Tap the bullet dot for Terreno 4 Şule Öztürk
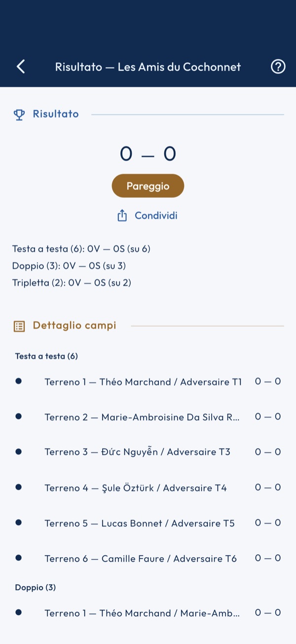 pos(18,487)
